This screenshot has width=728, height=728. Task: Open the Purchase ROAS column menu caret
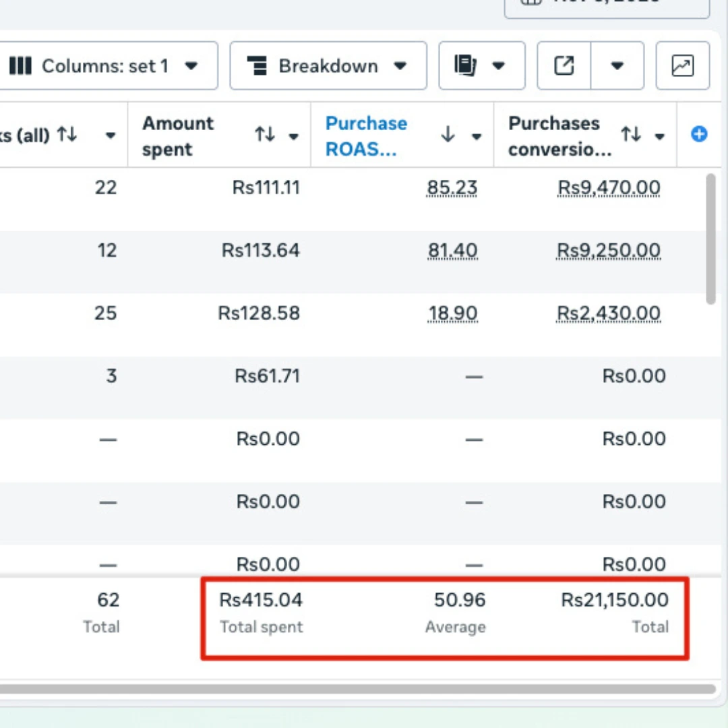pos(477,136)
